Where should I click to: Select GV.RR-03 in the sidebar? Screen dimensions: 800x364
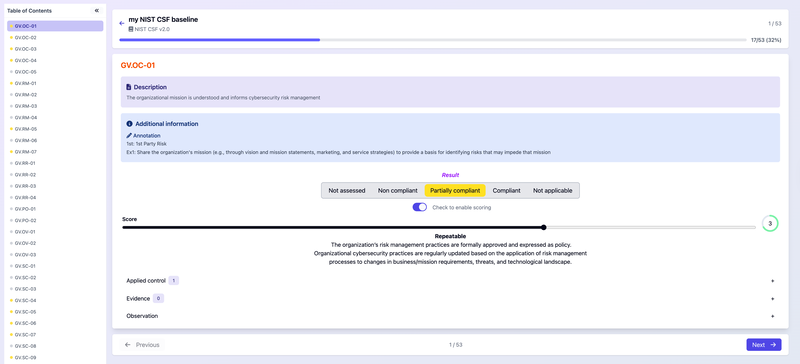(x=26, y=186)
